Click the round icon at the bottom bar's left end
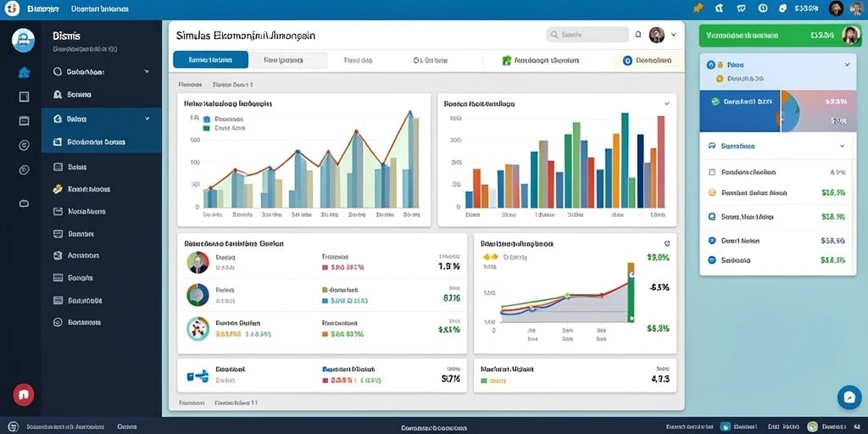This screenshot has height=434, width=868. (x=14, y=427)
